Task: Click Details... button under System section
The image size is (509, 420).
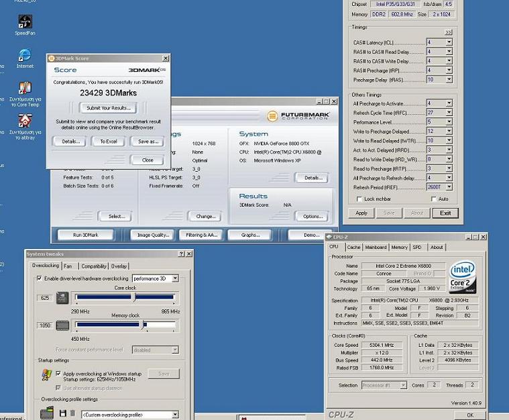Action: 313,178
